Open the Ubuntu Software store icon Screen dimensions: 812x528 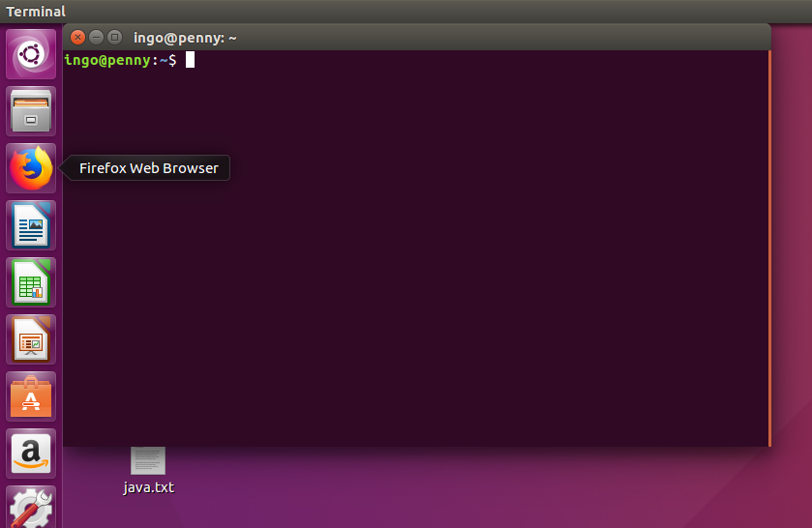pyautogui.click(x=31, y=396)
